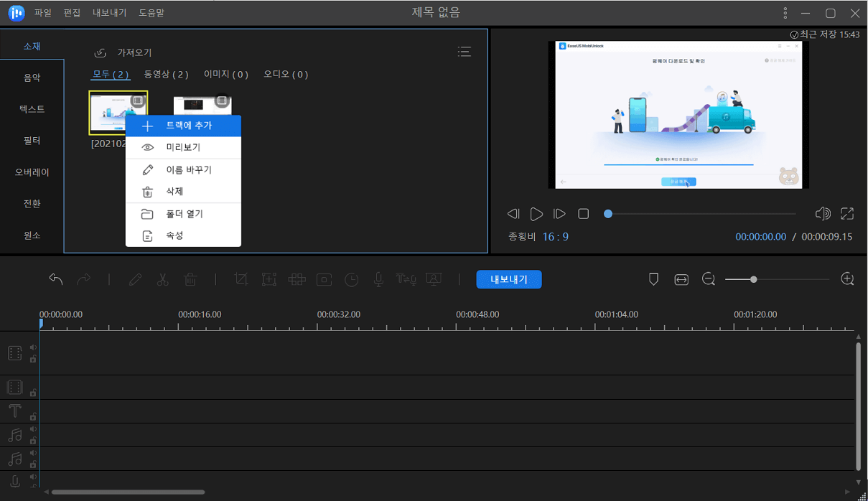This screenshot has width=868, height=501.
Task: Mute the main video track
Action: point(33,347)
